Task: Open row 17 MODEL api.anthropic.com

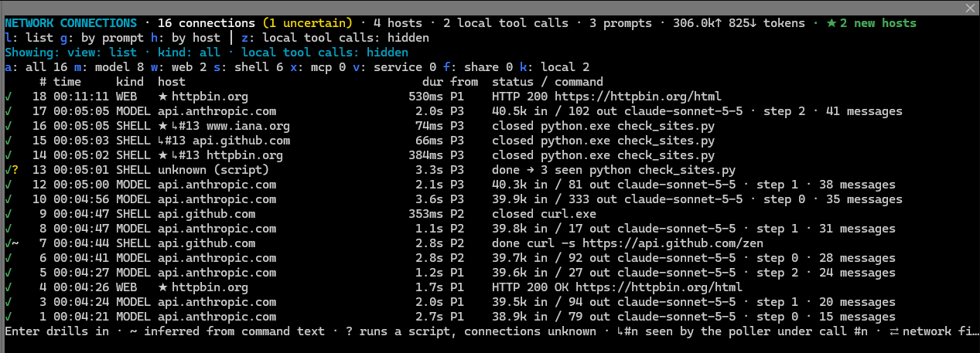Action: click(490, 111)
